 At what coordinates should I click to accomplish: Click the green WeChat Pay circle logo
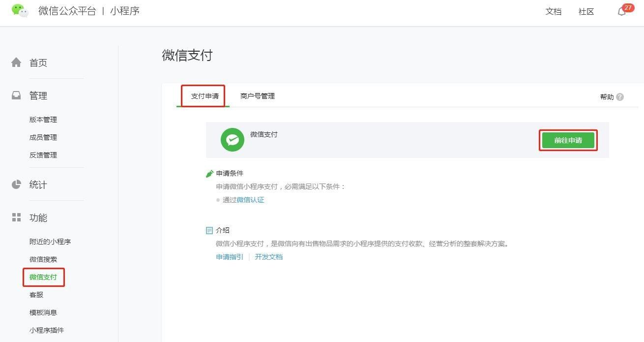click(233, 140)
